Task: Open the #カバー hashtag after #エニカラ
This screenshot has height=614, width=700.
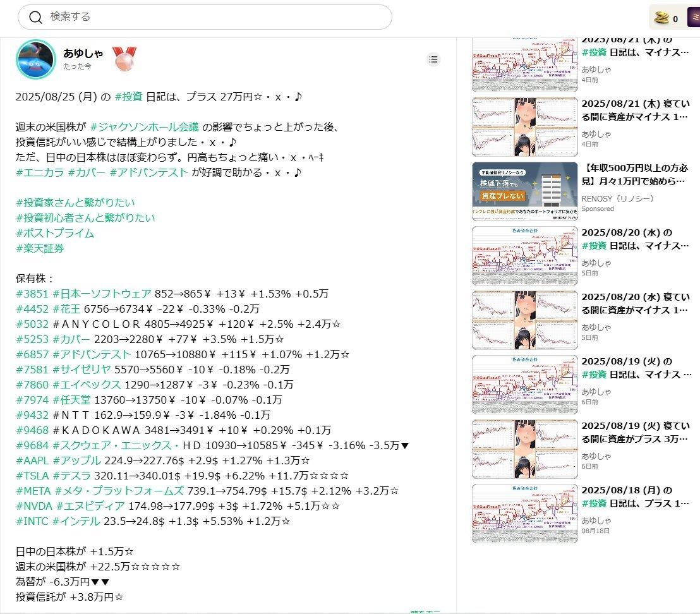Action: [x=87, y=172]
